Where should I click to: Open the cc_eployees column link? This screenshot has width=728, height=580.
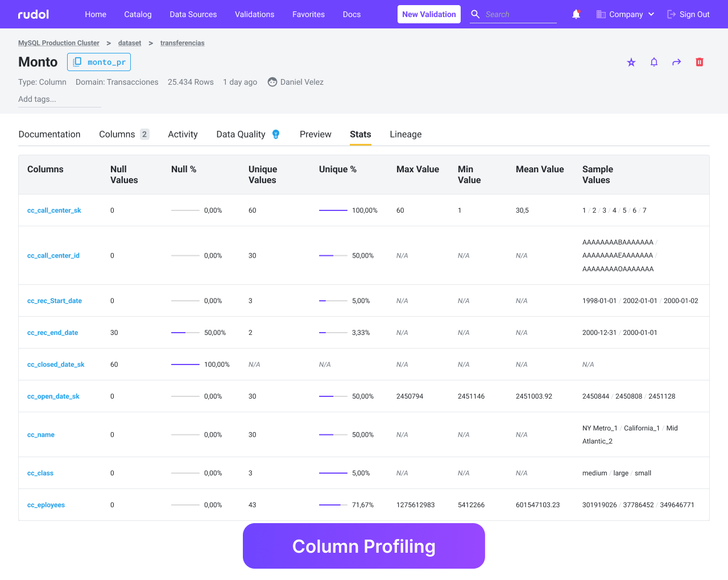(x=46, y=504)
